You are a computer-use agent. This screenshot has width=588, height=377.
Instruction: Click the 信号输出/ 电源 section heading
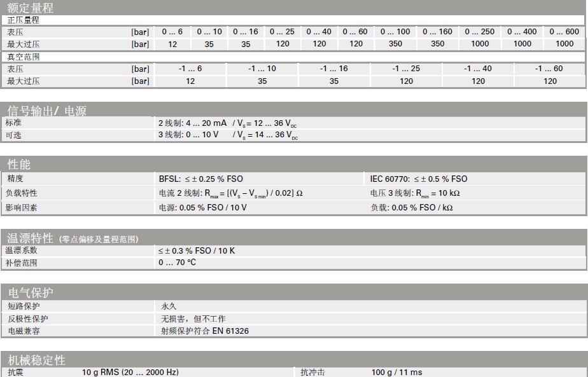[46, 111]
